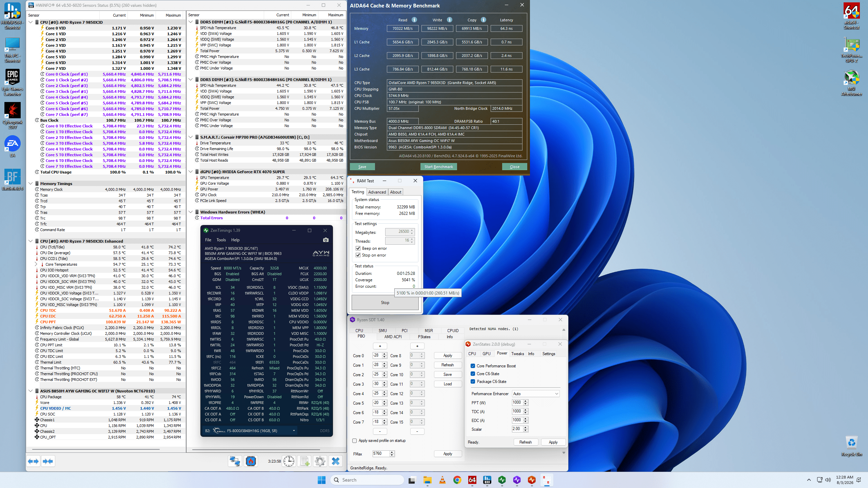
Task: Click HWiNFO chip with flame icon
Action: [x=251, y=461]
